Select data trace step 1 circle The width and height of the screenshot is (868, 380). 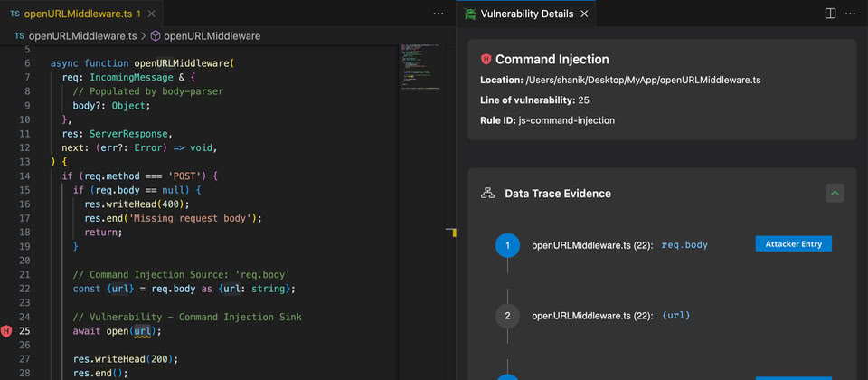tap(508, 245)
